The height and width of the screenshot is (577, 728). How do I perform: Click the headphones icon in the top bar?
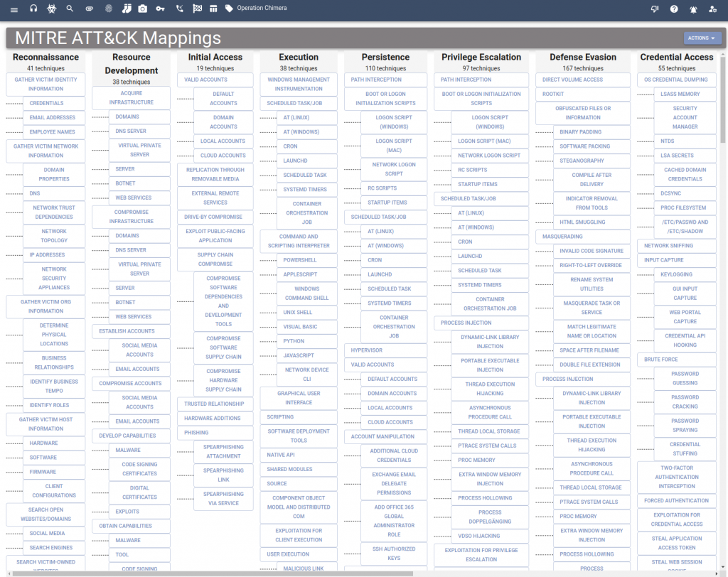click(x=33, y=10)
